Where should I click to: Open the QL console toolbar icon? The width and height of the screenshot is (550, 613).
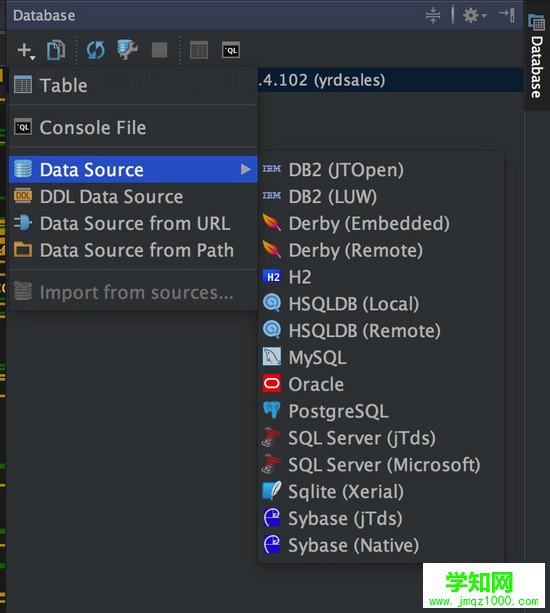pos(231,50)
